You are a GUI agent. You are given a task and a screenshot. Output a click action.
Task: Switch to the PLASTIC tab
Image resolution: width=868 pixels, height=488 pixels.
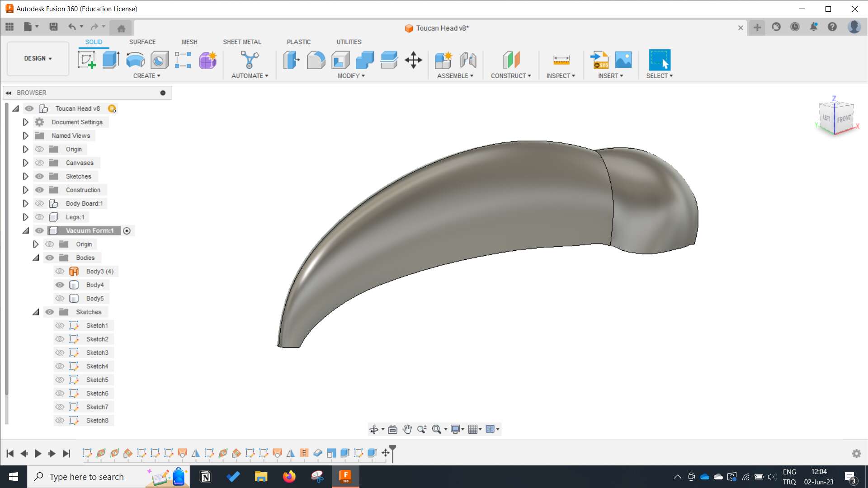[298, 42]
